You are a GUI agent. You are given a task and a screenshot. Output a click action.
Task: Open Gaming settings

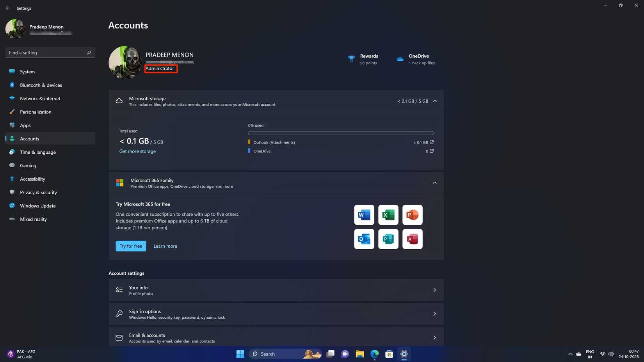50,166
